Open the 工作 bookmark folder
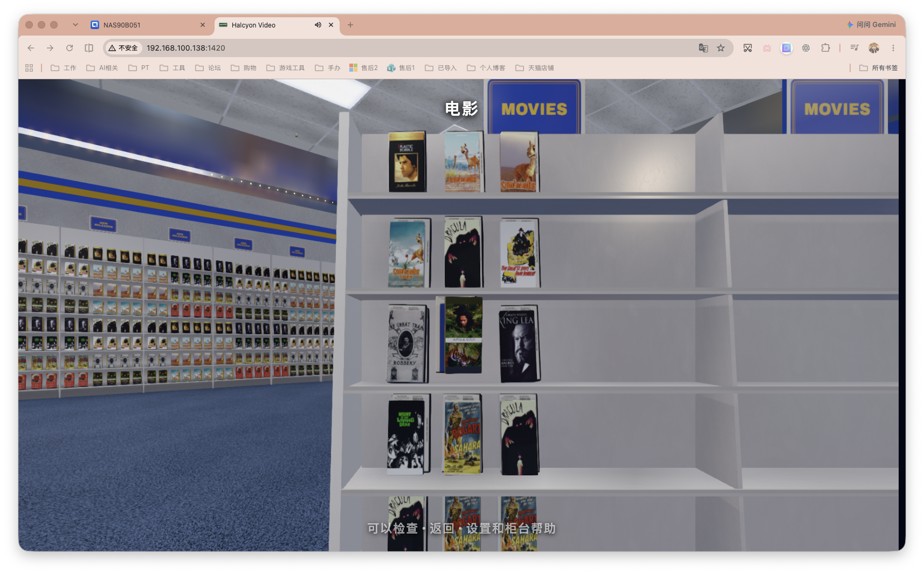The image size is (924, 574). tap(64, 68)
